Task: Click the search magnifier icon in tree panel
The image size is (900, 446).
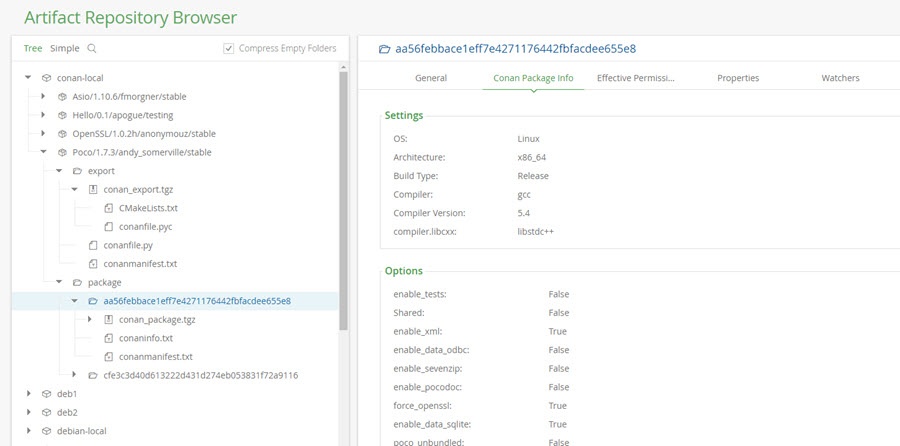Action: point(92,48)
